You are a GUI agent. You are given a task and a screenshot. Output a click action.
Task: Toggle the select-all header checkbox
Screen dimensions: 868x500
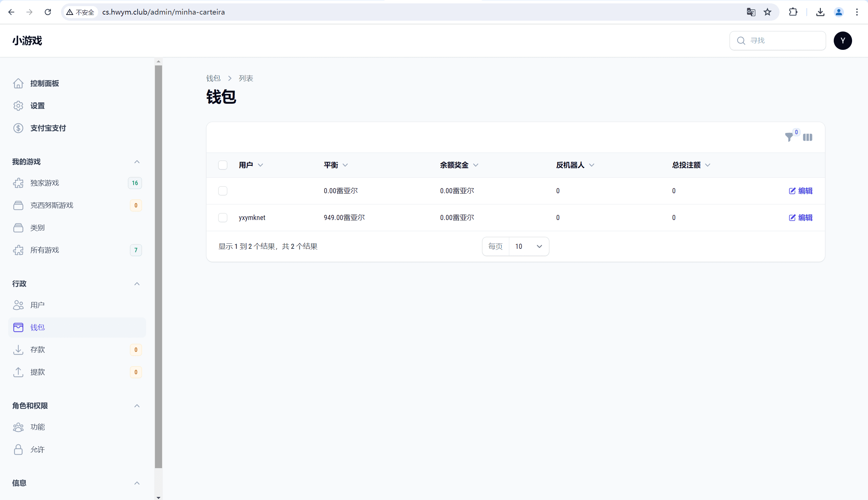[222, 165]
